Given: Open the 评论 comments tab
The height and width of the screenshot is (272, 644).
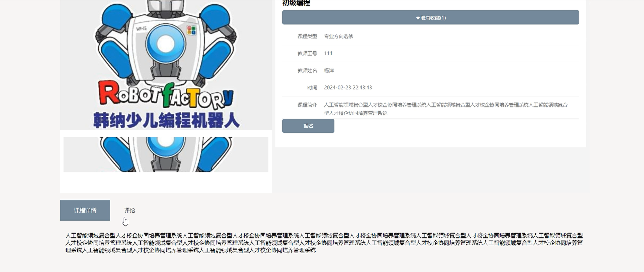Looking at the screenshot, I should 129,210.
